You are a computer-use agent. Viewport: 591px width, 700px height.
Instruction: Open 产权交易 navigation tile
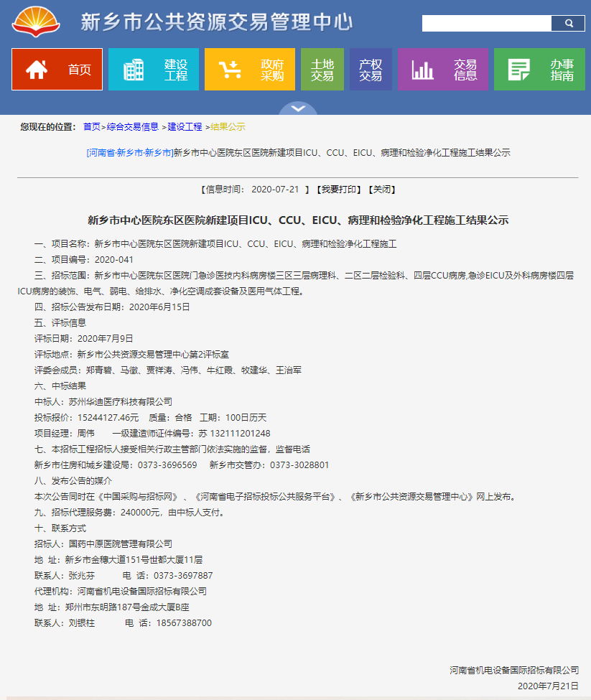tap(371, 69)
